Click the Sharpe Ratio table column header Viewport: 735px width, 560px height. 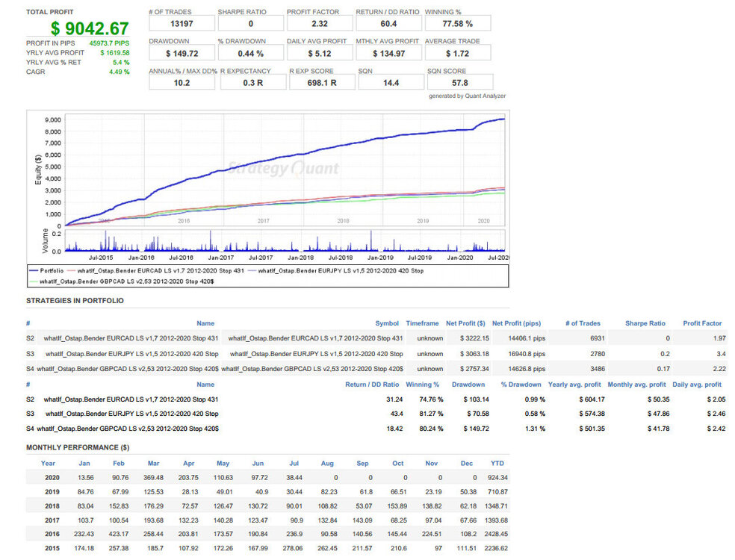click(645, 323)
